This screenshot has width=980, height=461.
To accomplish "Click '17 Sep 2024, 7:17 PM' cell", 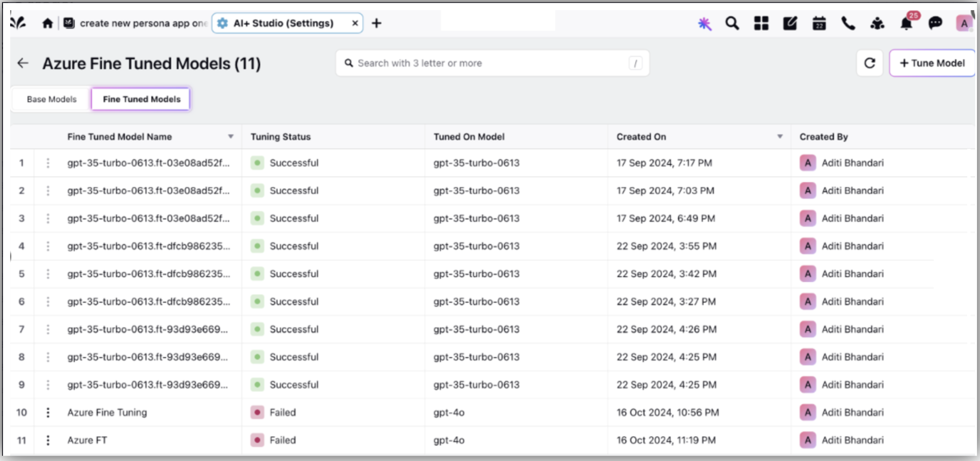I will point(664,163).
